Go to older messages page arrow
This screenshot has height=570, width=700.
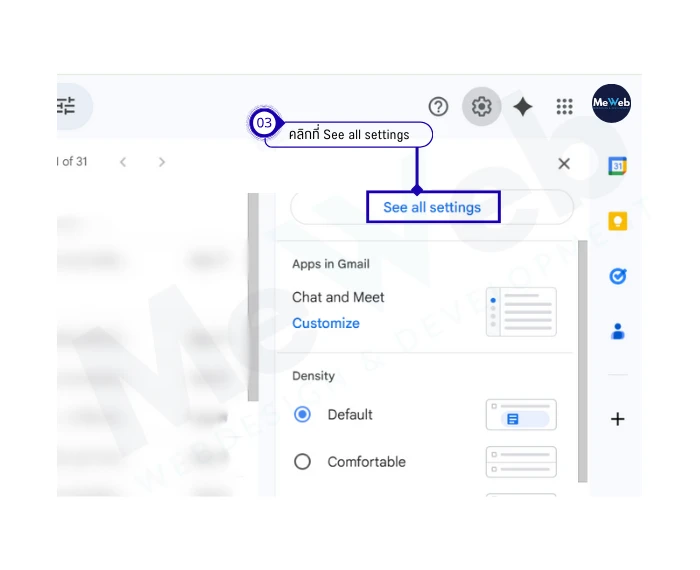[162, 162]
